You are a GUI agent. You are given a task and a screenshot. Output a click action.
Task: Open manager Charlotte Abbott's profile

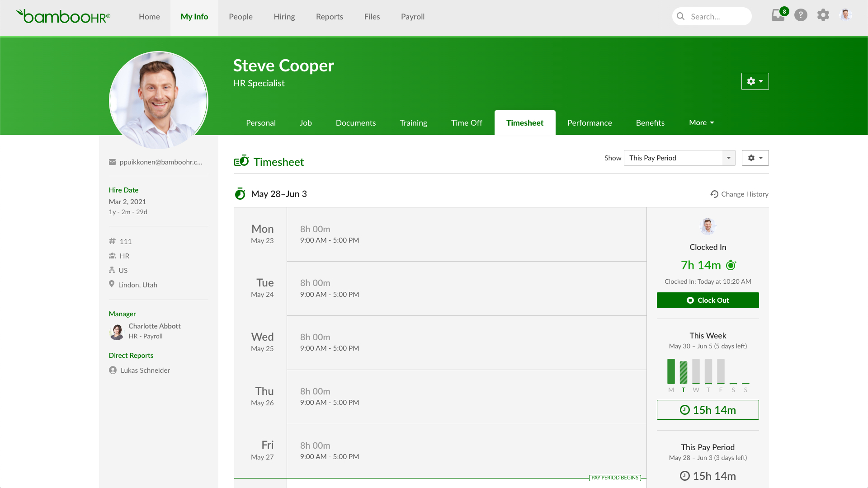pos(155,326)
